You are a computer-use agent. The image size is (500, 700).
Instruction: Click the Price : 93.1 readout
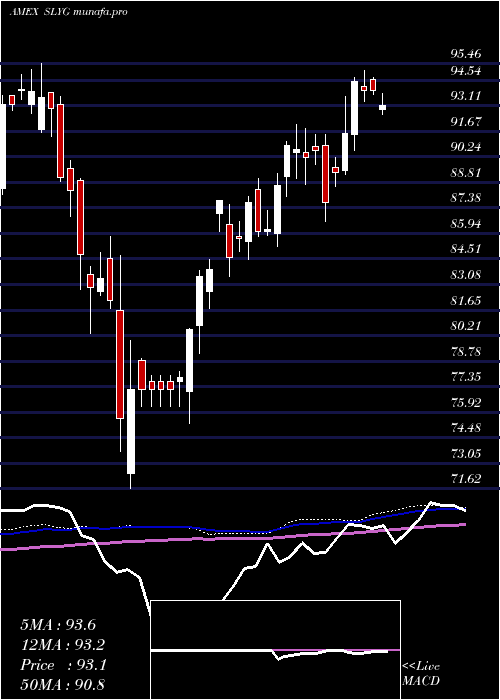[63, 665]
